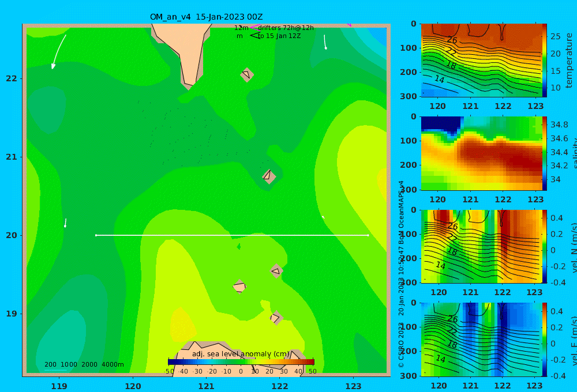Click eastern endpoint of white section line
This screenshot has height=392, width=577.
click(368, 235)
